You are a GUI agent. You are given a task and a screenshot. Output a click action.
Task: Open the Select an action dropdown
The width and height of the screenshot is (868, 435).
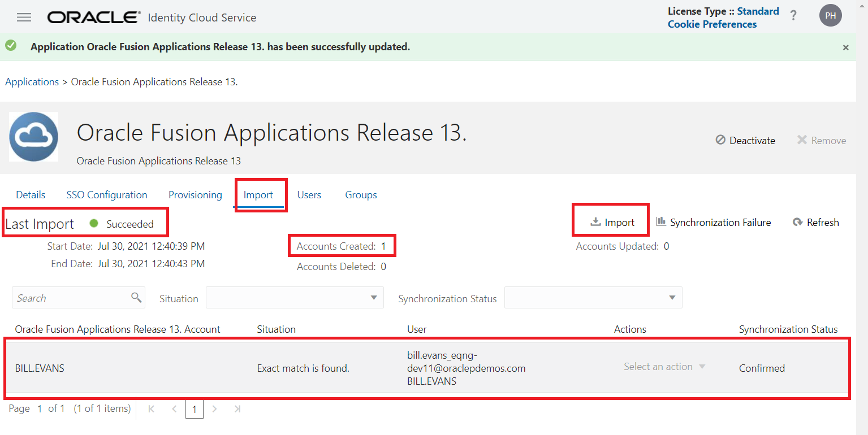coord(664,367)
